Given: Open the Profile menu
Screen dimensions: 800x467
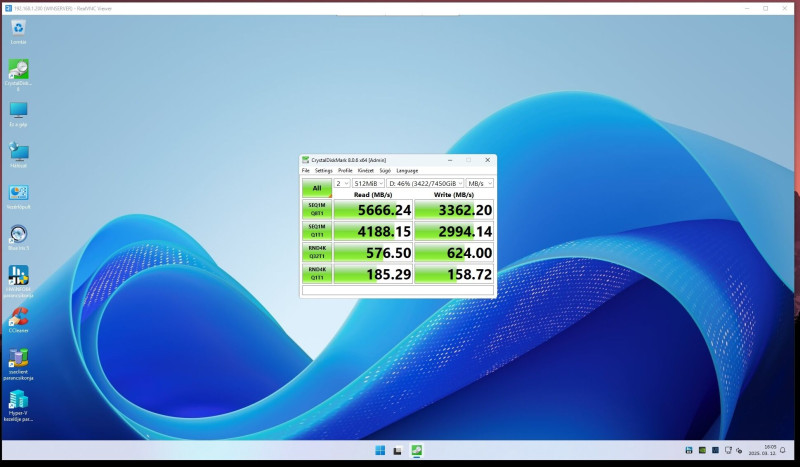Looking at the screenshot, I should click(x=345, y=170).
